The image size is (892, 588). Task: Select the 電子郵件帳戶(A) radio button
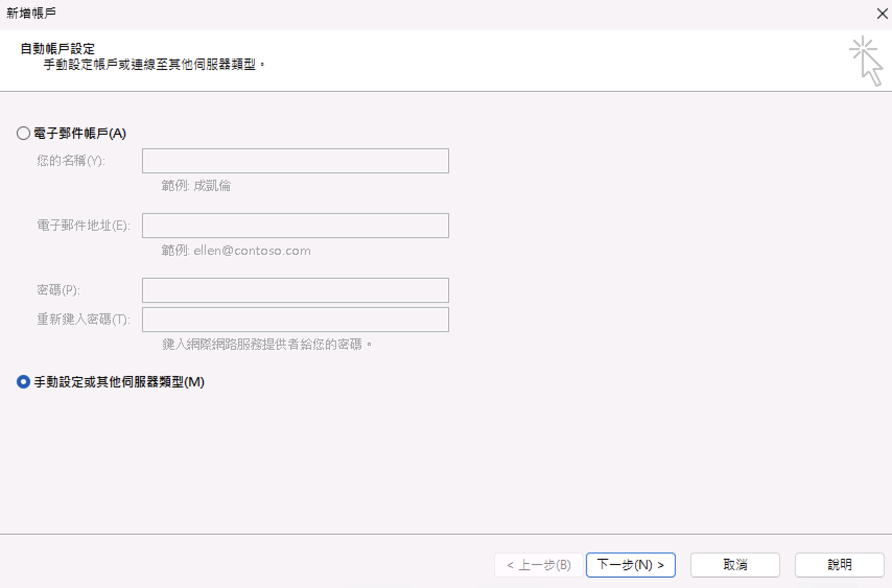click(24, 133)
